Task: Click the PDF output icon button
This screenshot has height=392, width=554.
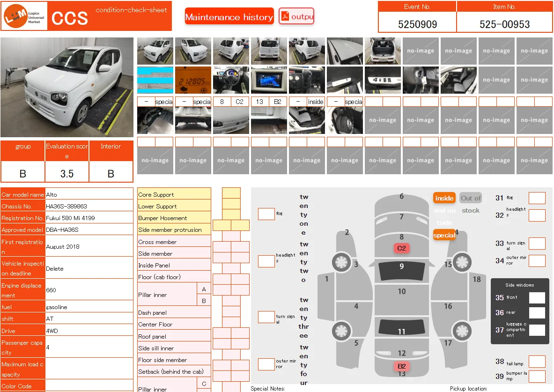Action: click(x=296, y=16)
